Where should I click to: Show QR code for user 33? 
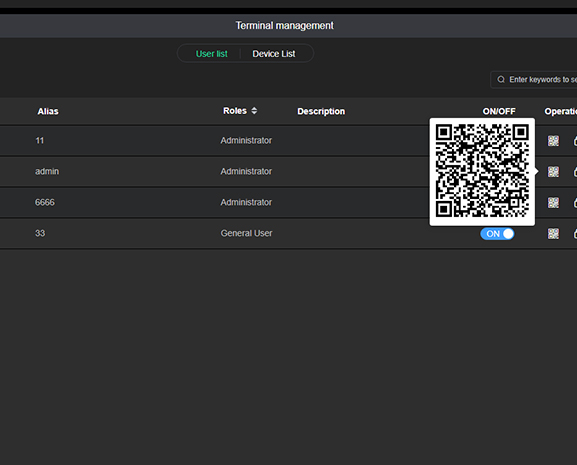click(553, 233)
